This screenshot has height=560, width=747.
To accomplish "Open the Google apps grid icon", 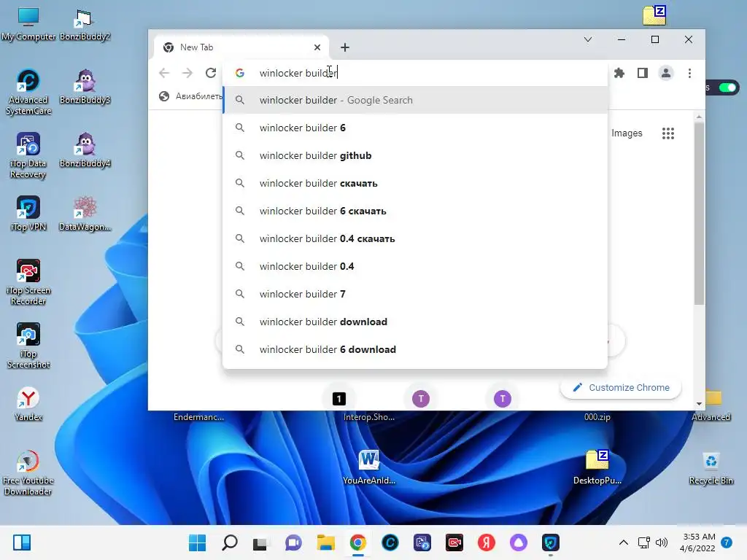I will [x=668, y=133].
